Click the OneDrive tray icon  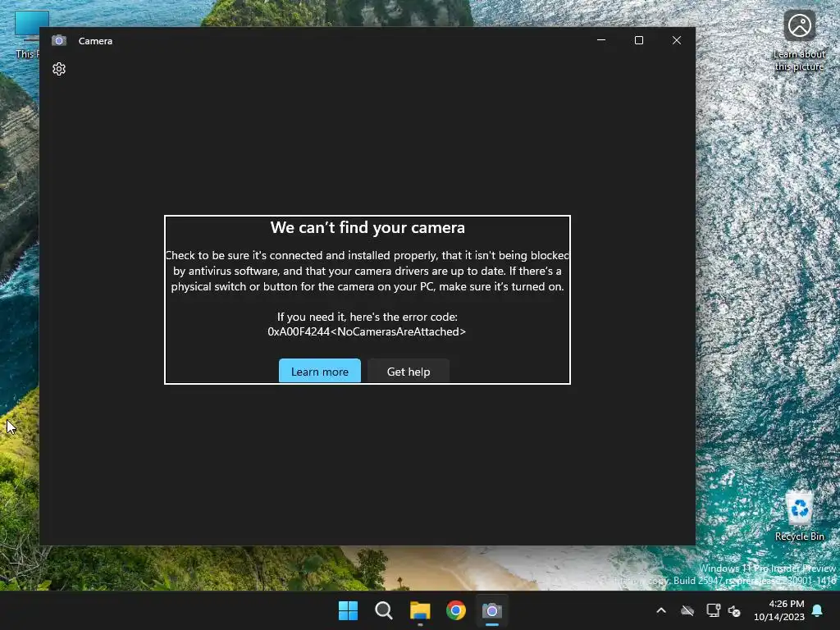[x=687, y=610]
